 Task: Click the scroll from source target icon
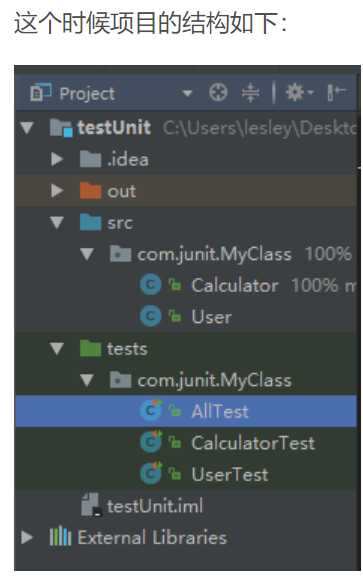[218, 92]
